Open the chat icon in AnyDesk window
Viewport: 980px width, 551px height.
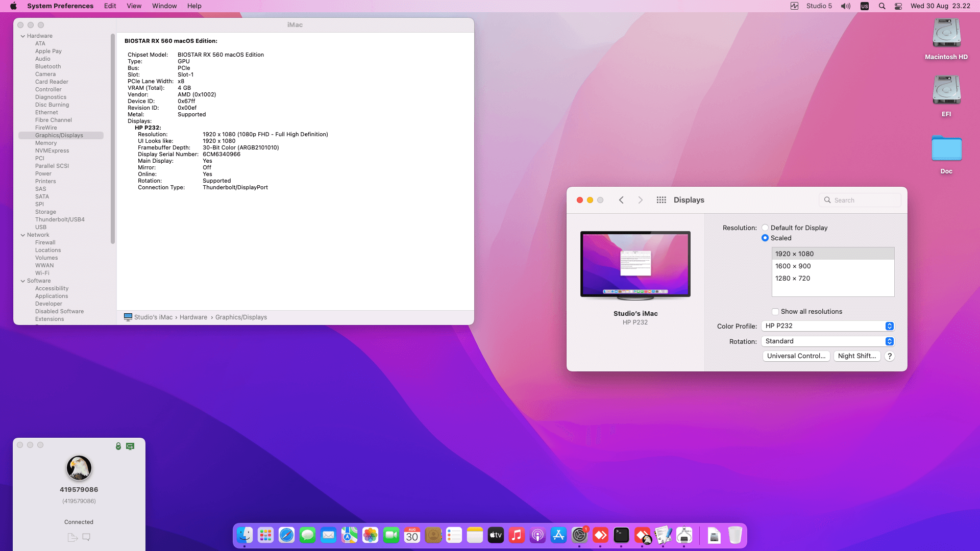coord(86,537)
